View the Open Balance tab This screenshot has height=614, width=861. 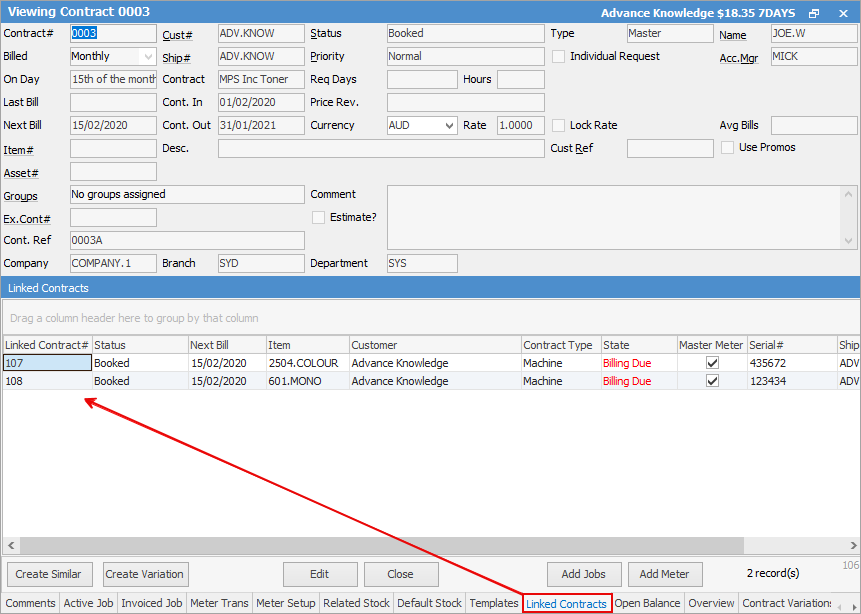[647, 603]
